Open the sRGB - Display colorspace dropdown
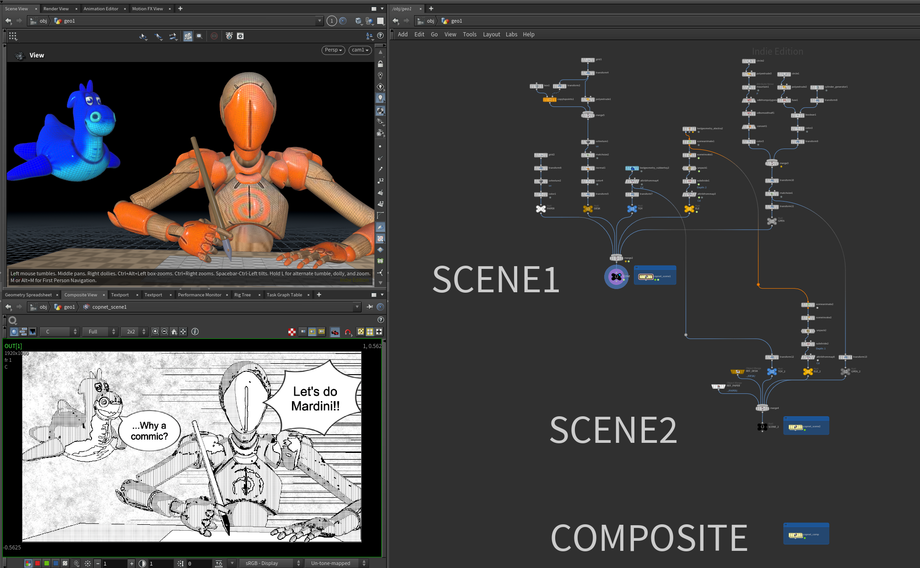Image resolution: width=920 pixels, height=568 pixels. [x=267, y=563]
